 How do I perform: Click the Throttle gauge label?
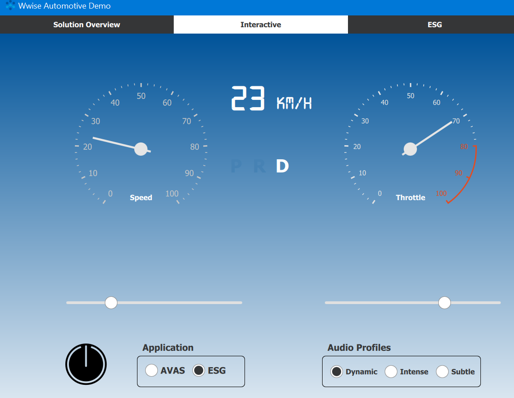pos(410,198)
